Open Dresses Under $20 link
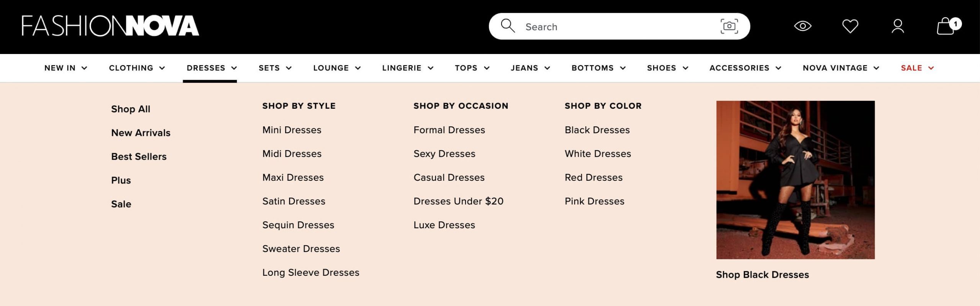Image resolution: width=980 pixels, height=306 pixels. [458, 201]
